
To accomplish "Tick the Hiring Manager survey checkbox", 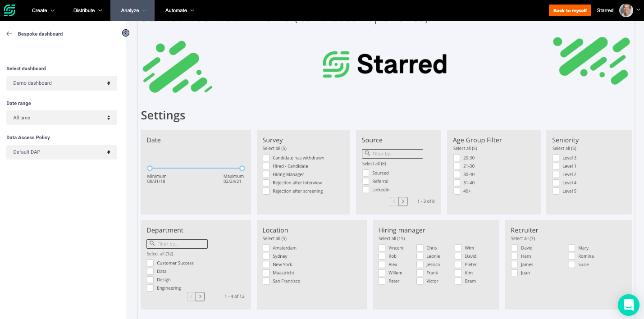I will click(x=266, y=174).
